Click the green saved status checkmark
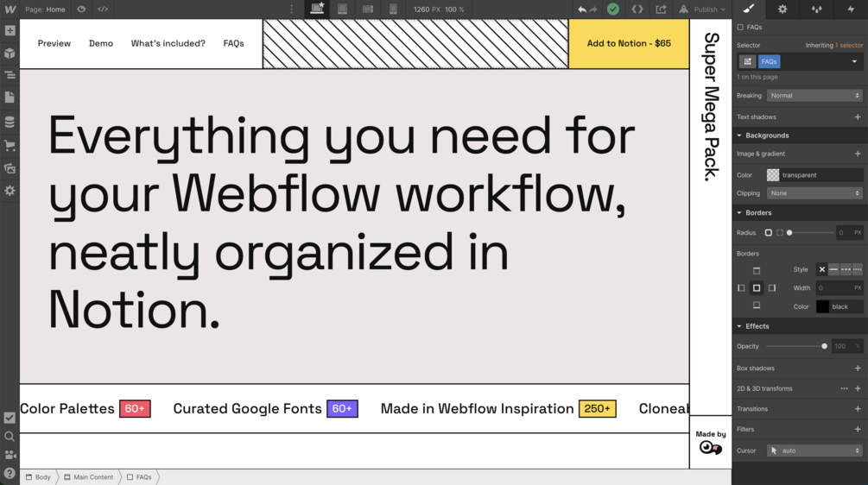Image resolution: width=868 pixels, height=485 pixels. (613, 9)
